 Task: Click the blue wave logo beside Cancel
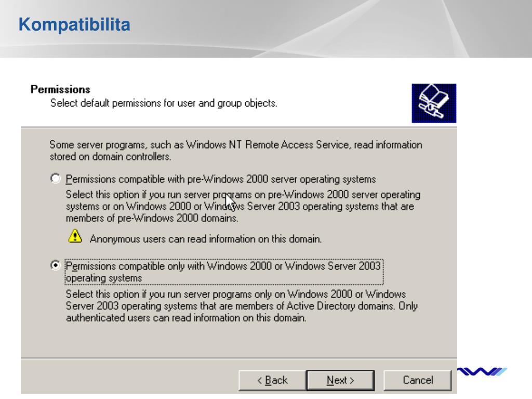pyautogui.click(x=482, y=371)
